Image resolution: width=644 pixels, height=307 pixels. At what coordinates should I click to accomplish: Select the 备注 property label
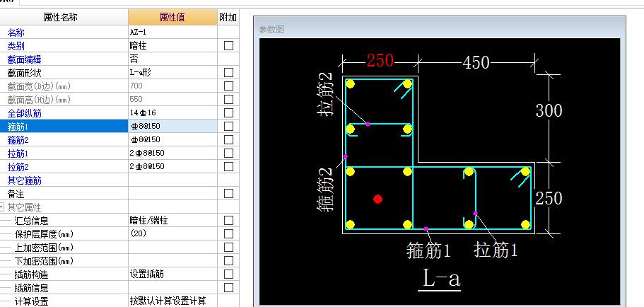(16, 194)
